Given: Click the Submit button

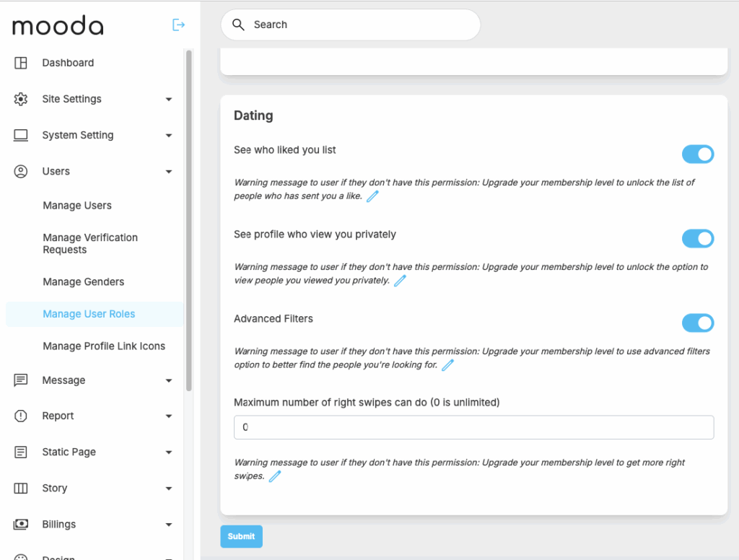Looking at the screenshot, I should (241, 536).
